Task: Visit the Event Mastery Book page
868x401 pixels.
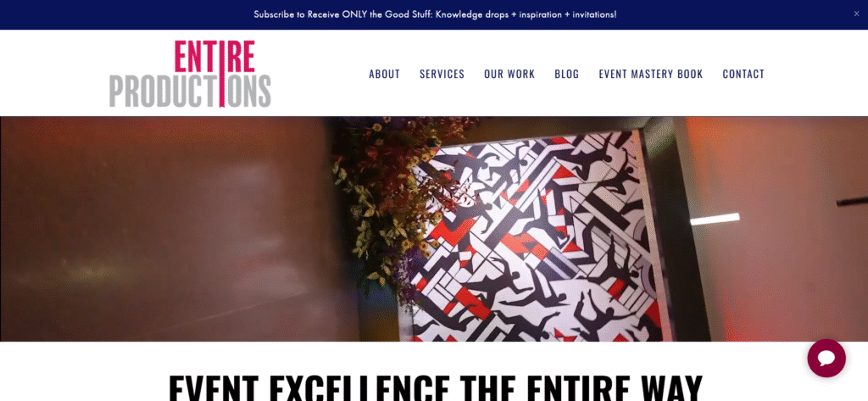Action: [x=650, y=74]
